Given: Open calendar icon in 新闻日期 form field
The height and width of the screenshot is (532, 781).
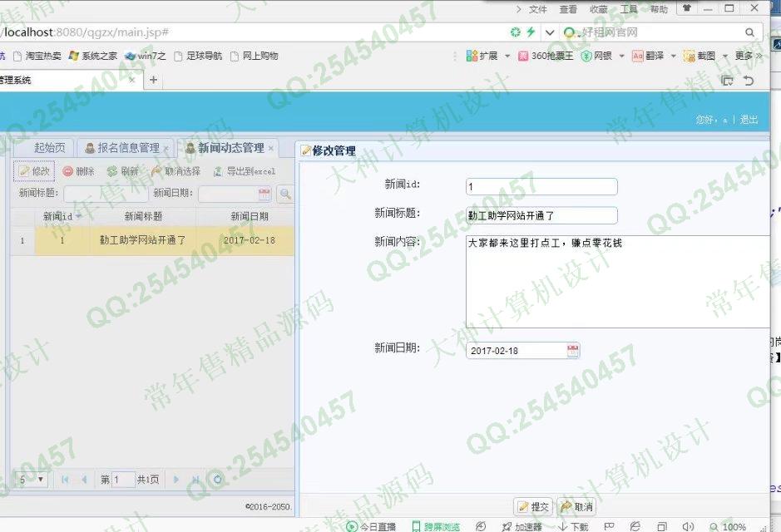Looking at the screenshot, I should [573, 350].
